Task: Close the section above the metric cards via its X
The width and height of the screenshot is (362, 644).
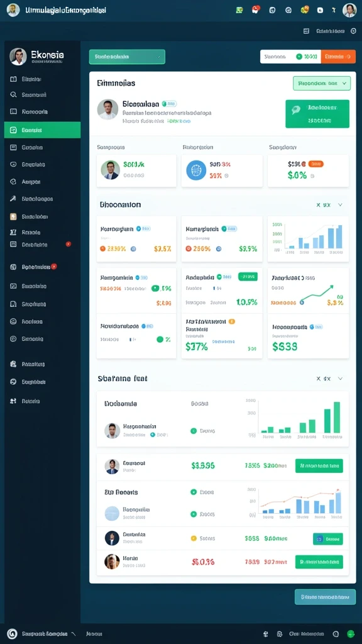Action: point(318,204)
